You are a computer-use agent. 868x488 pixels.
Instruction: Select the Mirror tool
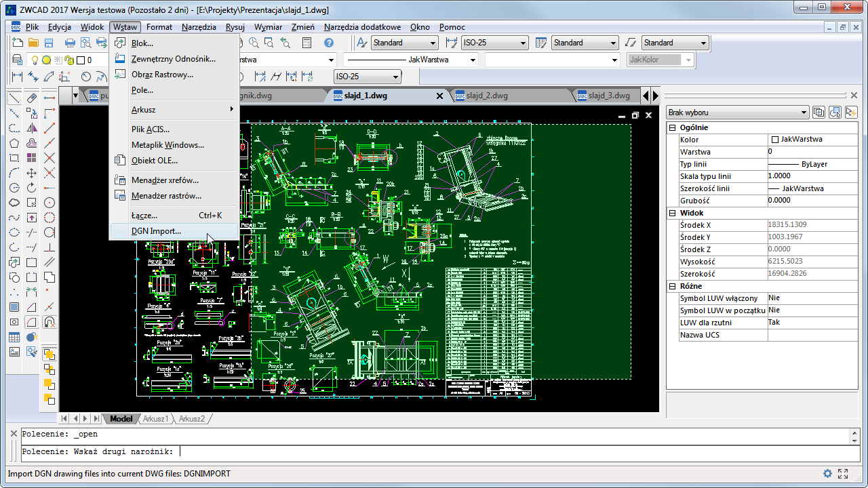32,128
